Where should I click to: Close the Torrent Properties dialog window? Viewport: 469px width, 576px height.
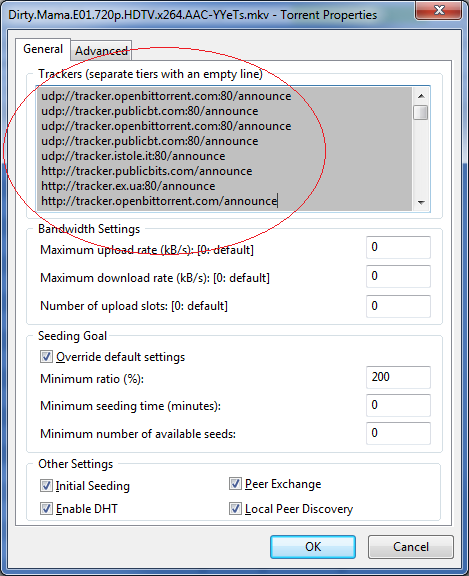[x=439, y=10]
